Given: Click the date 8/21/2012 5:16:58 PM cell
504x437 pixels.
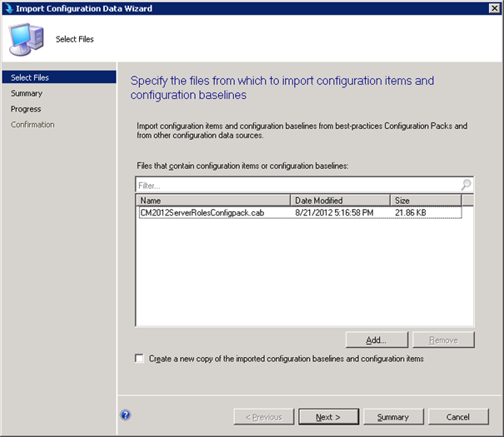Looking at the screenshot, I should 334,212.
